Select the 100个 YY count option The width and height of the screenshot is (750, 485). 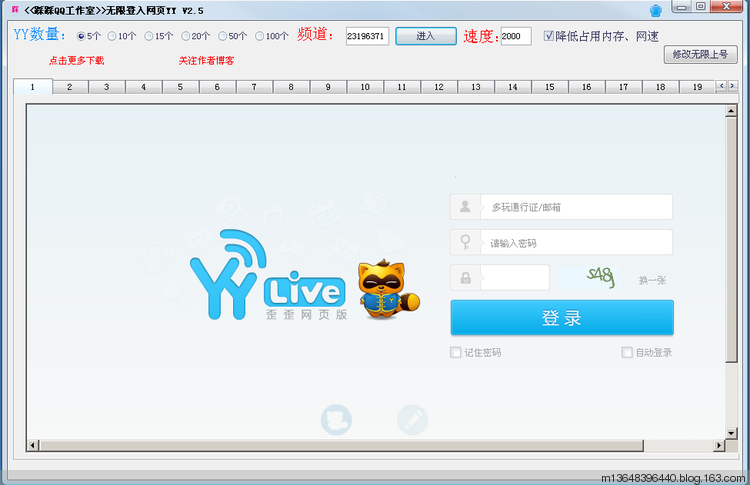pos(261,36)
